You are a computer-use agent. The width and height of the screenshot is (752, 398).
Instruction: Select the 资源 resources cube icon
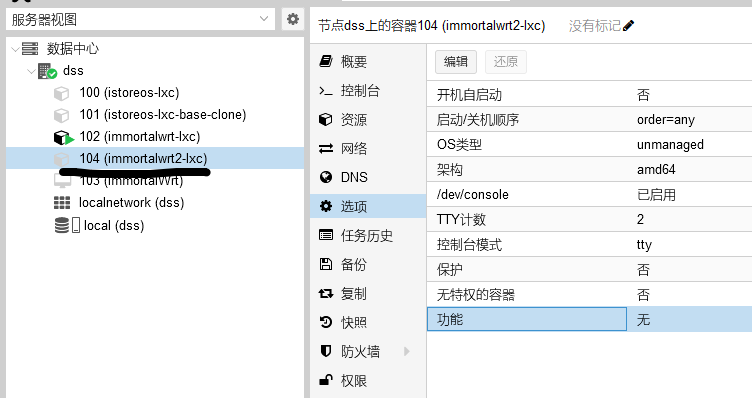tap(326, 119)
